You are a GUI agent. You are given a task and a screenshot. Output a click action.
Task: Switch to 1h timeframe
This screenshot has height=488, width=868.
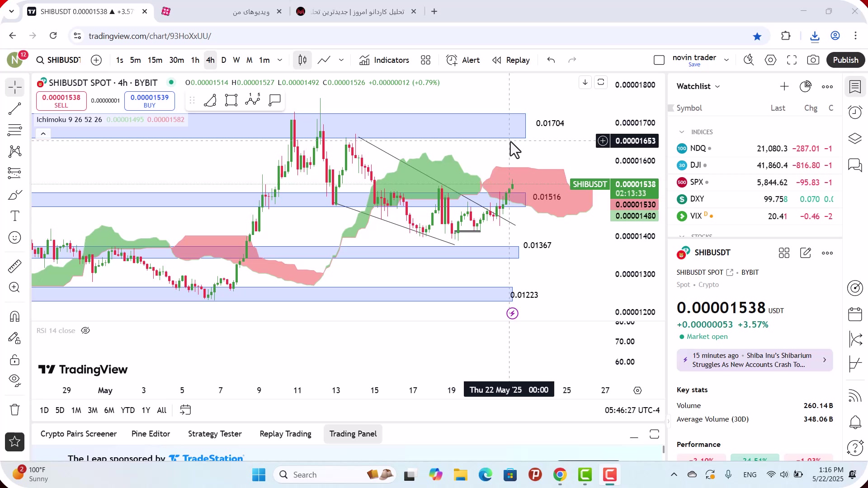195,60
